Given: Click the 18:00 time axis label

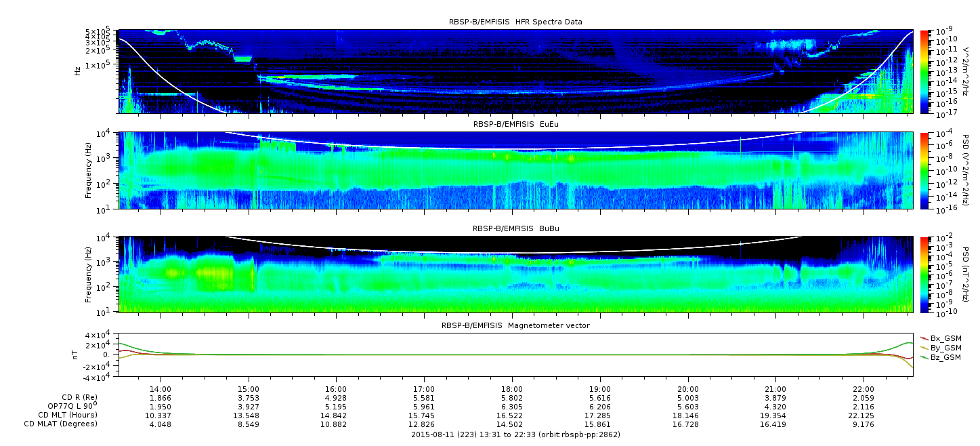Looking at the screenshot, I should (x=512, y=390).
